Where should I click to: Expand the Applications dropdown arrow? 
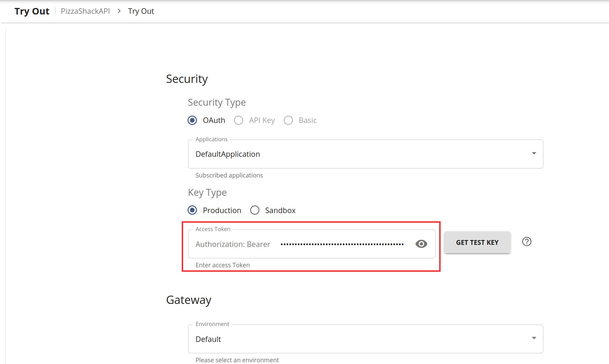point(534,153)
